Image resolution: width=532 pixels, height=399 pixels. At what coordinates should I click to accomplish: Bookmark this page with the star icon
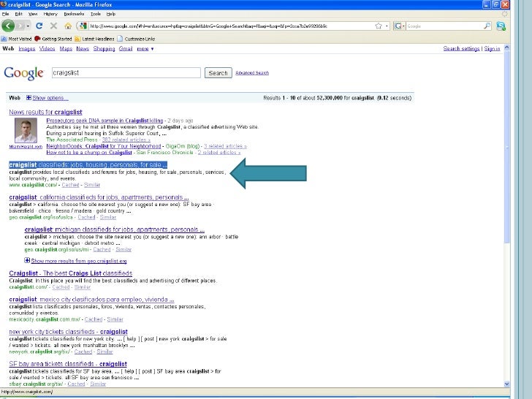[x=379, y=26]
